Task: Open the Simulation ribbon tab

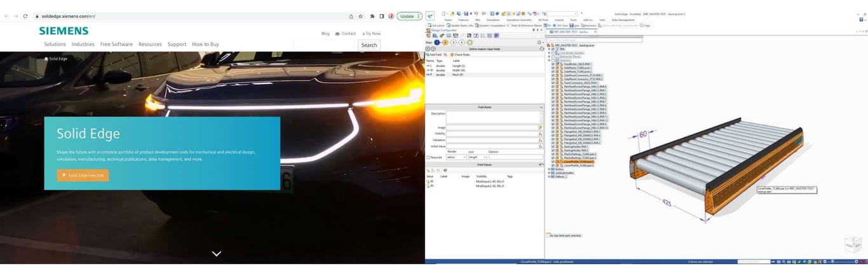Action: click(493, 20)
